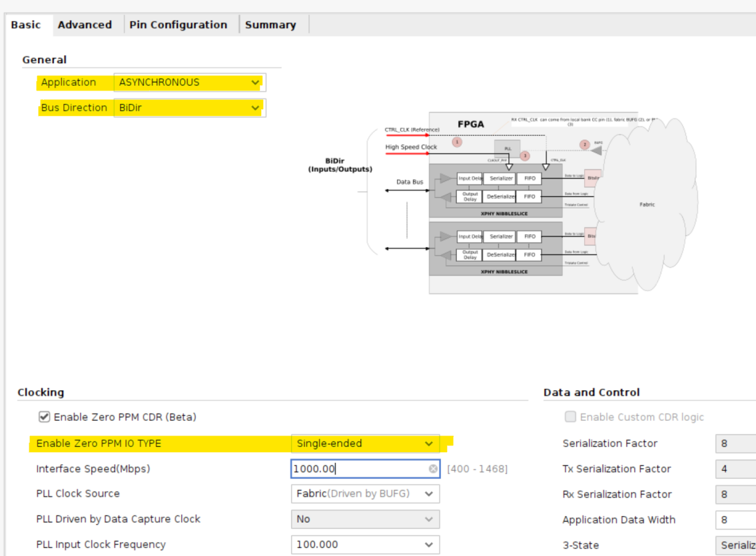Click the Rx Serialization Factor value field
Image resolution: width=756 pixels, height=556 pixels.
click(737, 494)
